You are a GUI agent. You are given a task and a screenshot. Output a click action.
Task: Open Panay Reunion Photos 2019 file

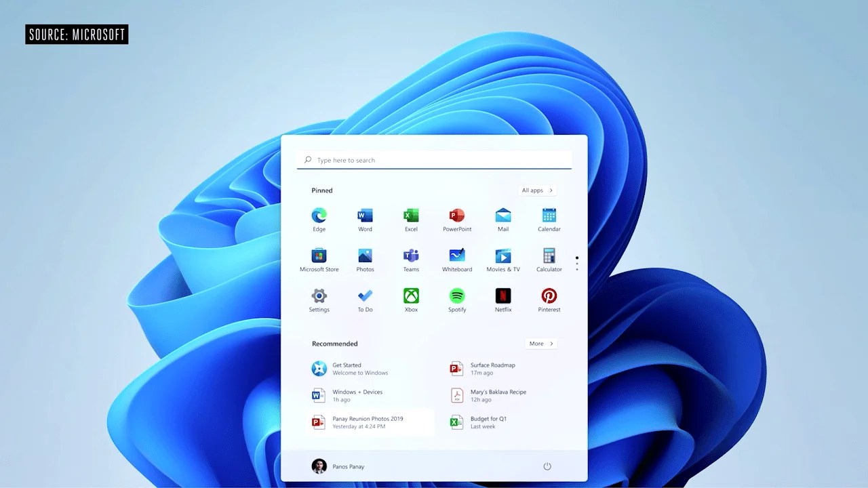pyautogui.click(x=370, y=422)
